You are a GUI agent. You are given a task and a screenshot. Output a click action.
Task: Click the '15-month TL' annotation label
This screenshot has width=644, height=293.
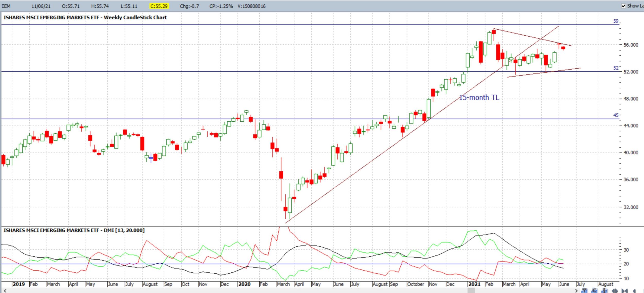tap(479, 97)
